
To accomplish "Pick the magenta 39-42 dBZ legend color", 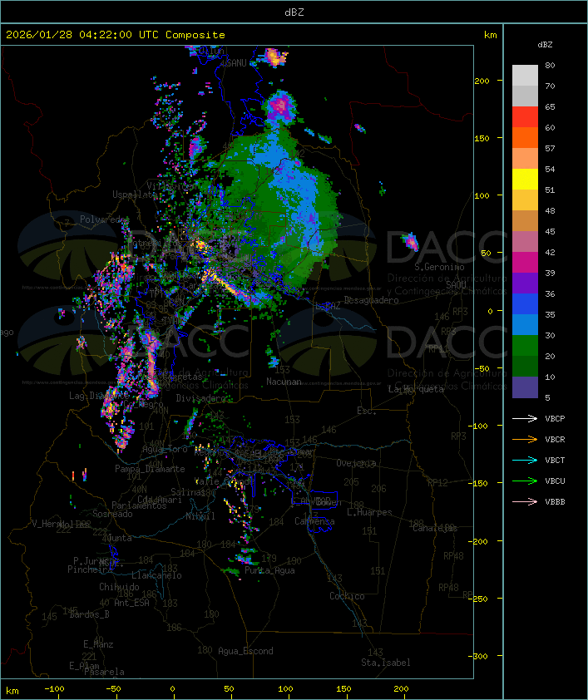I will (x=525, y=263).
